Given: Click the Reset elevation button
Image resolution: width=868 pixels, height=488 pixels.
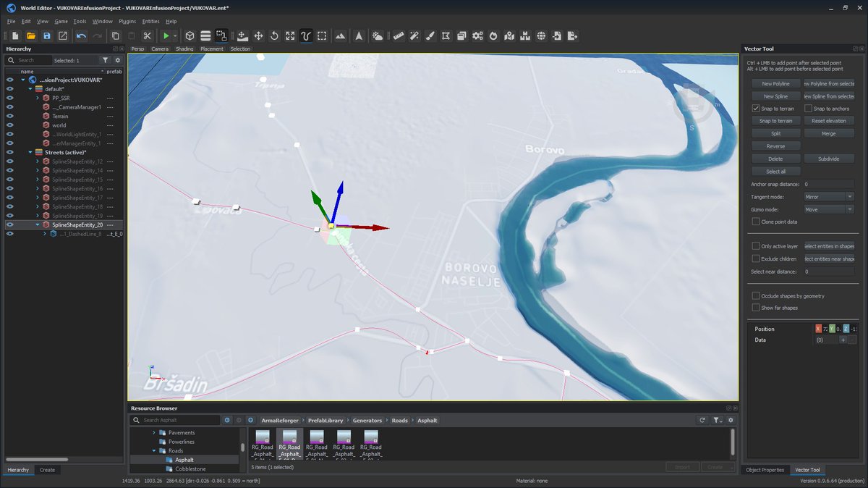Looking at the screenshot, I should tap(828, 121).
